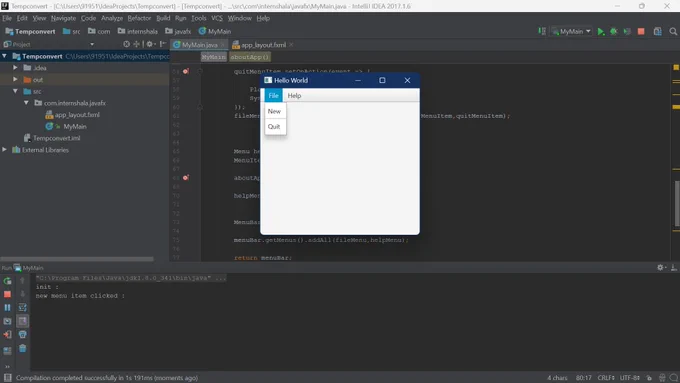The width and height of the screenshot is (680, 383).
Task: Select MyMain class in project tree
Action: (66, 126)
